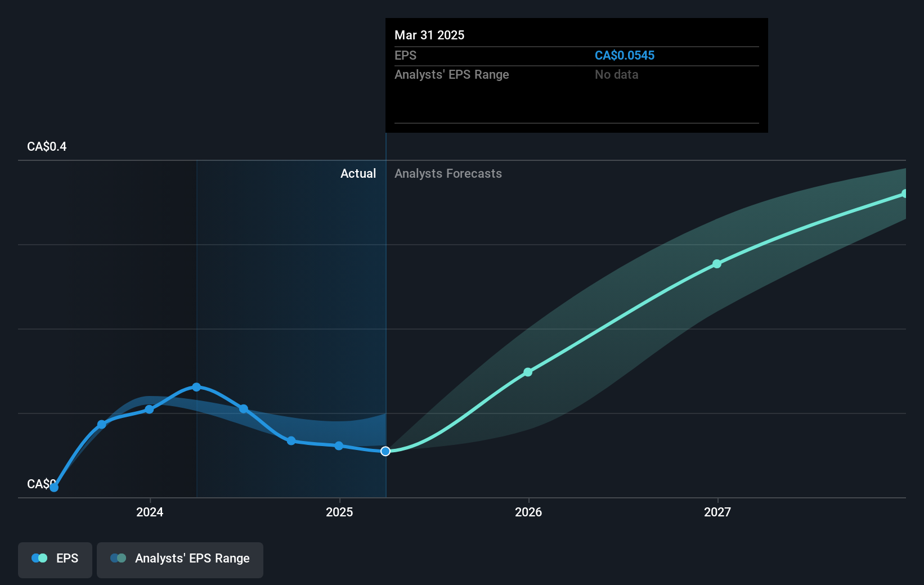The height and width of the screenshot is (585, 924).
Task: Open details for the Mar 31 2025 tooltip header
Action: (x=429, y=35)
